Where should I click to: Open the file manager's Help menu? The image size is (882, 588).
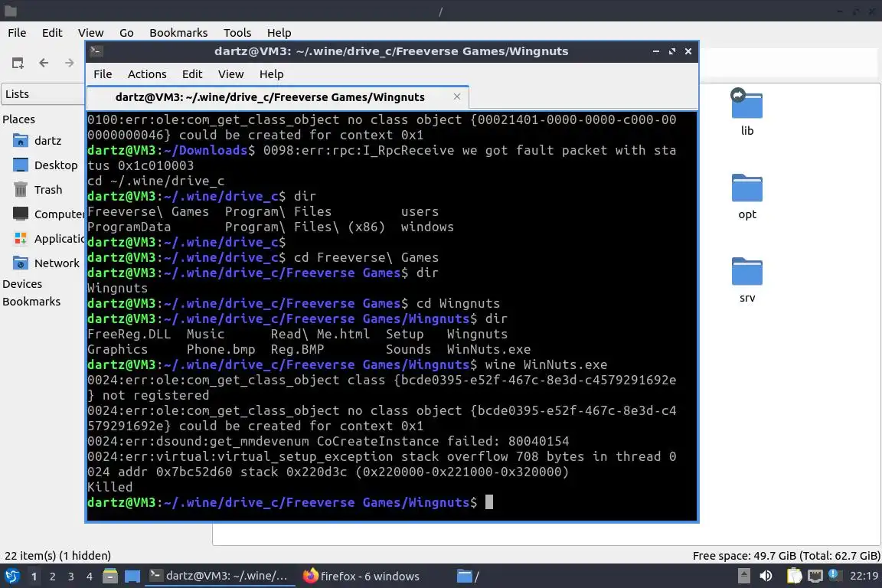[x=279, y=33]
